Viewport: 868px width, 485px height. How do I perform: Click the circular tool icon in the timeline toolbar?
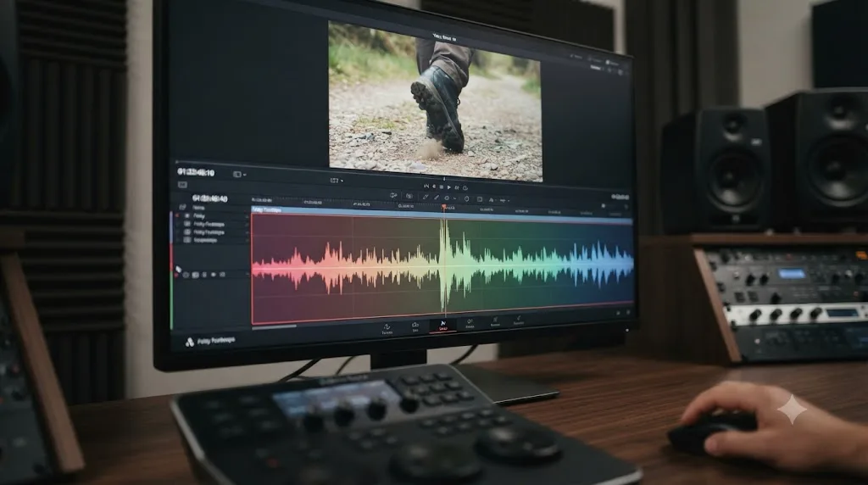pos(447,198)
